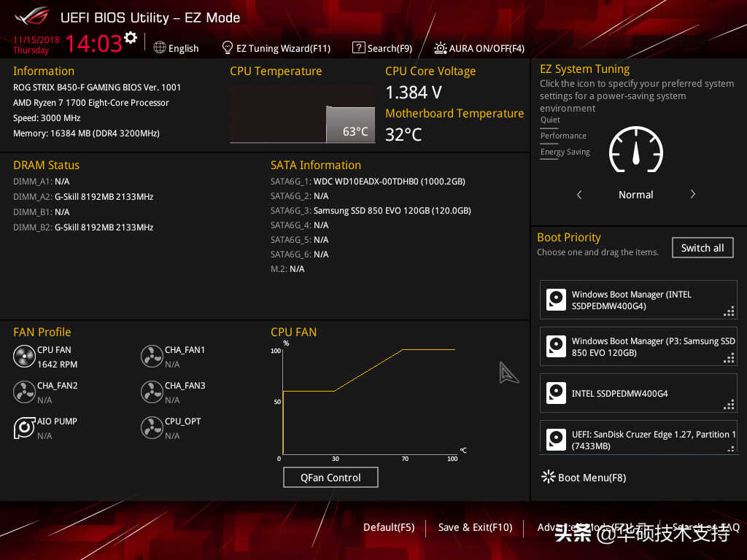Launch EZ Tuning Wizard(F11)
Viewport: 747px width, 560px height.
tap(284, 48)
